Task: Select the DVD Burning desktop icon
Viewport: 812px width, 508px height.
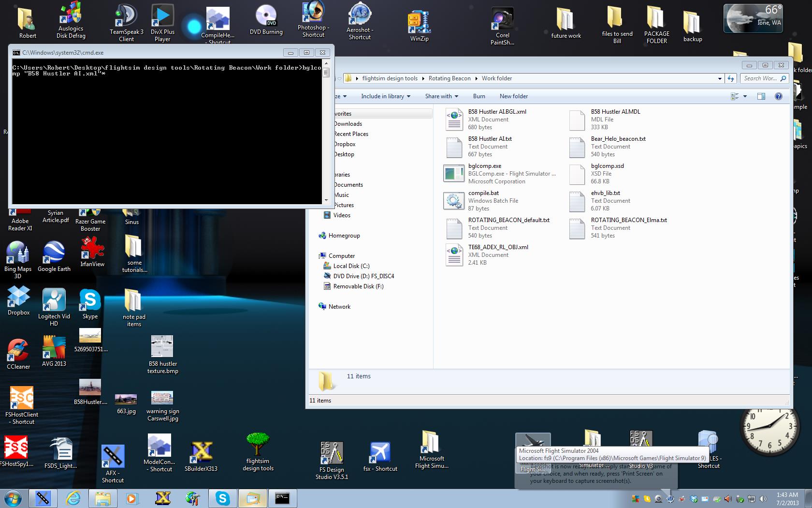Action: click(x=266, y=20)
